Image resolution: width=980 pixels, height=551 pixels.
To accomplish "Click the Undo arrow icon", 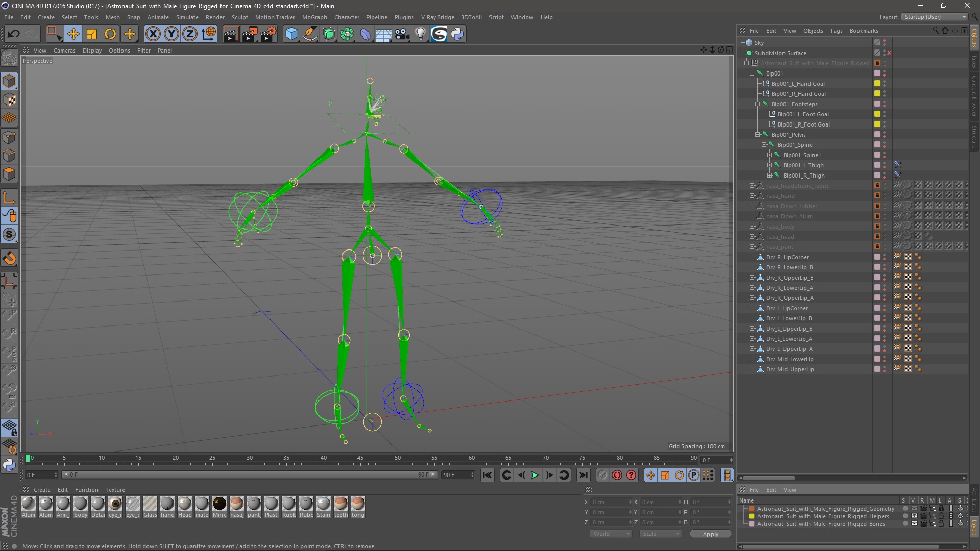I will point(14,34).
